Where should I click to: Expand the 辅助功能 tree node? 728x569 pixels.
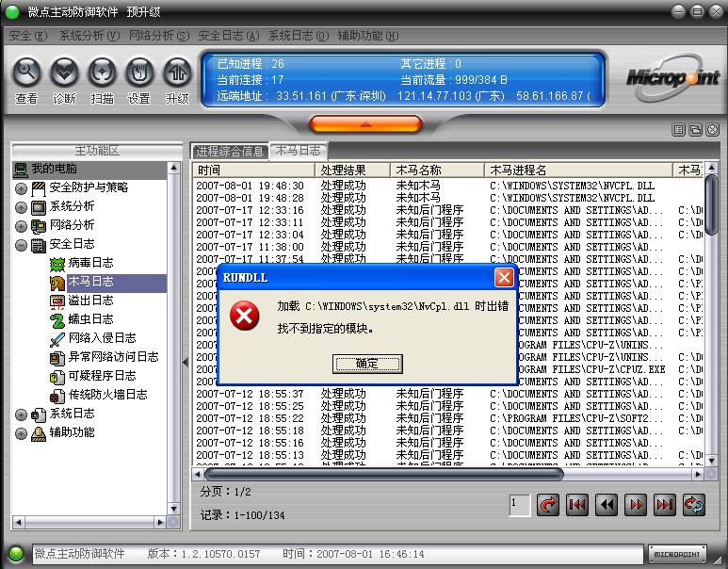tap(21, 433)
